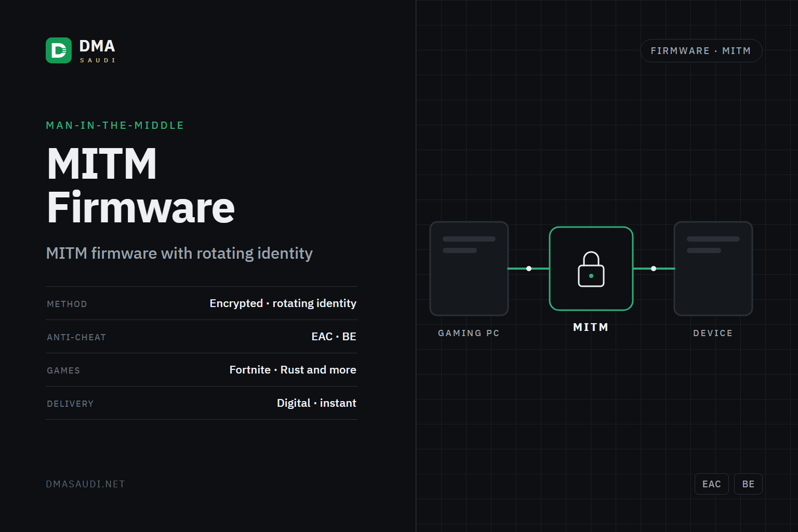Click the GAMES row label
Viewport: 798px width, 532px height.
point(63,370)
